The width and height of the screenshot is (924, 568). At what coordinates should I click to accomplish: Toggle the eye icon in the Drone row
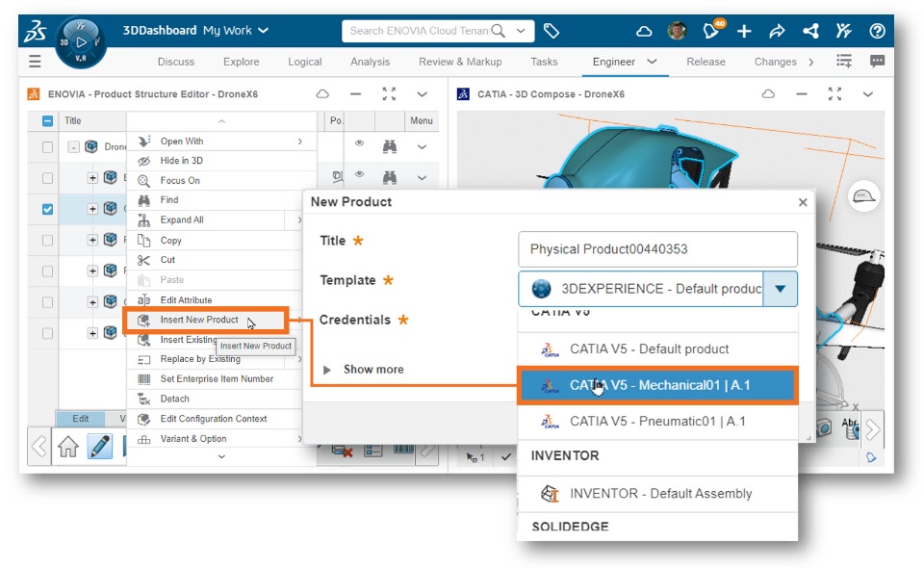(359, 143)
